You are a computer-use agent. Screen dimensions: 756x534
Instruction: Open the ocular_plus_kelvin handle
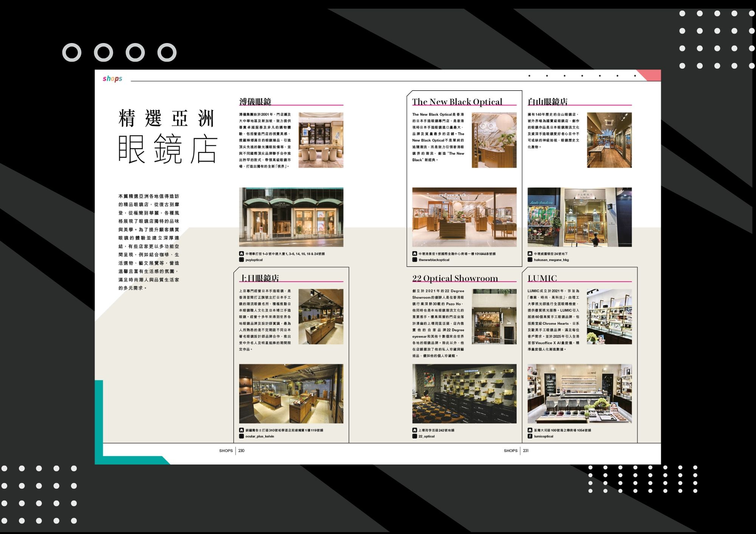[260, 436]
